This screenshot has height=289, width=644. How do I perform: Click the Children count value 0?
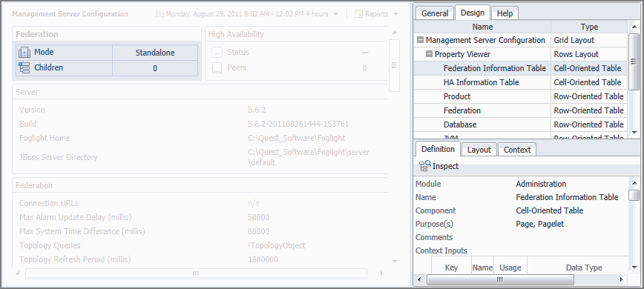point(155,68)
